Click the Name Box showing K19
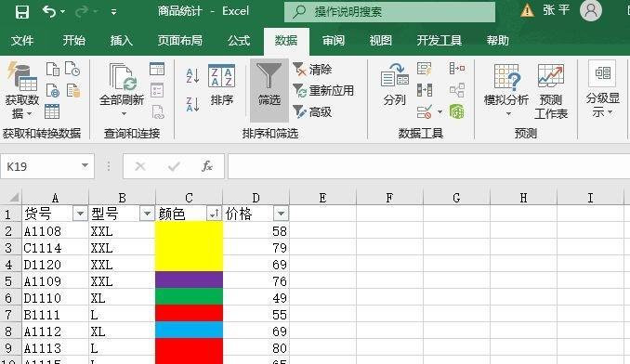The image size is (630, 364). 40,166
